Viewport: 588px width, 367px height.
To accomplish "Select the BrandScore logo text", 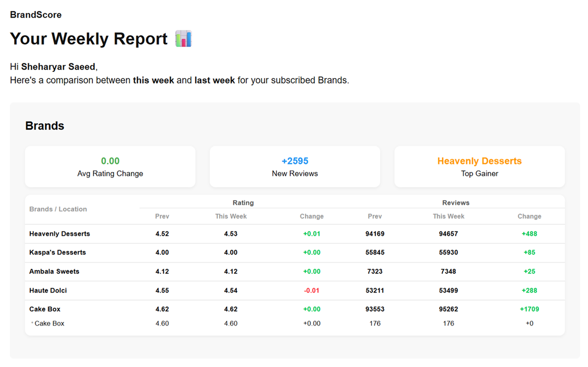I will (x=36, y=15).
